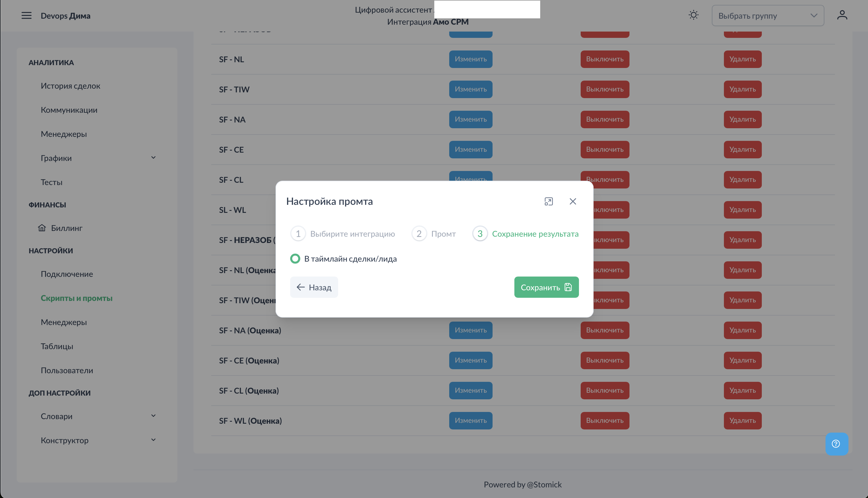Click the blue help question mark button
This screenshot has width=868, height=498.
[x=836, y=443]
